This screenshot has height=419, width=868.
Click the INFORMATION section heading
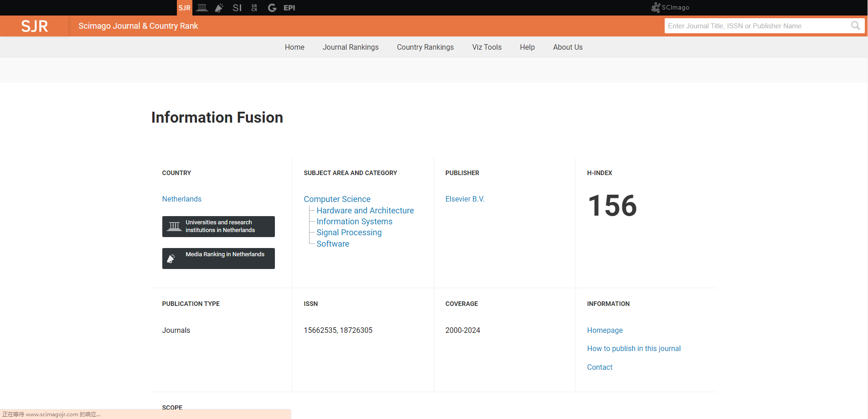[x=608, y=304]
